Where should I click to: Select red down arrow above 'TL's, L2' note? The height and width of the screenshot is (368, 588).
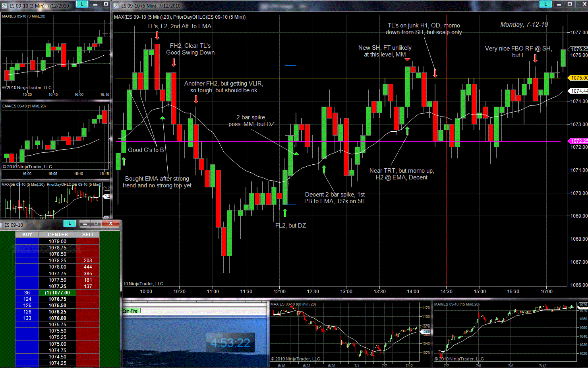tap(157, 35)
